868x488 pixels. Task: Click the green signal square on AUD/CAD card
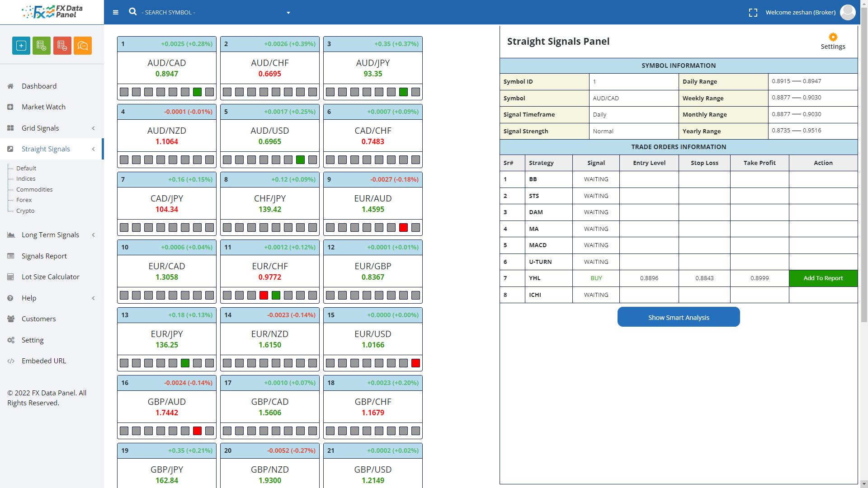coord(197,92)
